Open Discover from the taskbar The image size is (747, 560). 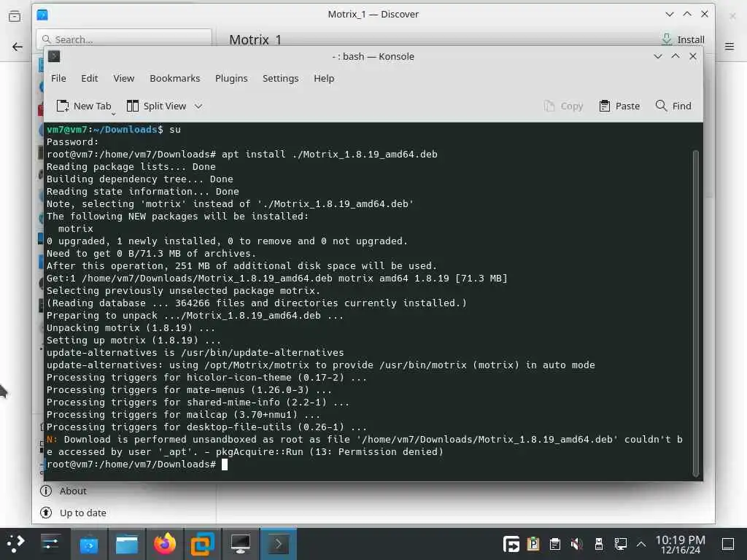88,544
